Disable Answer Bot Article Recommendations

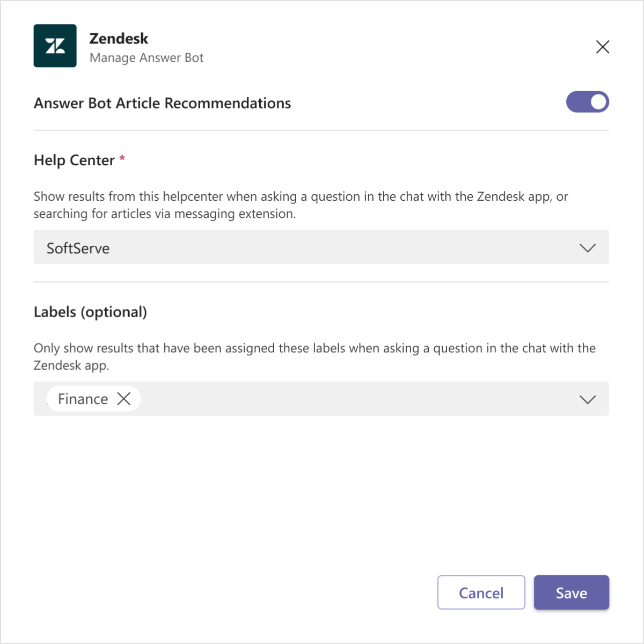coord(588,102)
